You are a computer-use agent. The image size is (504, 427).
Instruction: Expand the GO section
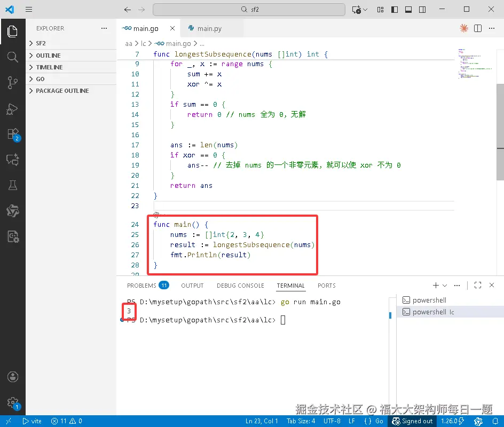71,79
